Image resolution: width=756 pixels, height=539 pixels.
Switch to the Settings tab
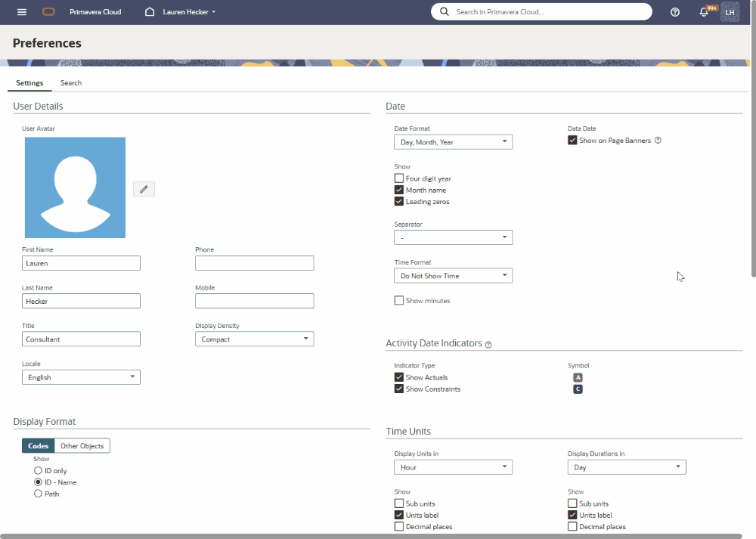click(29, 83)
